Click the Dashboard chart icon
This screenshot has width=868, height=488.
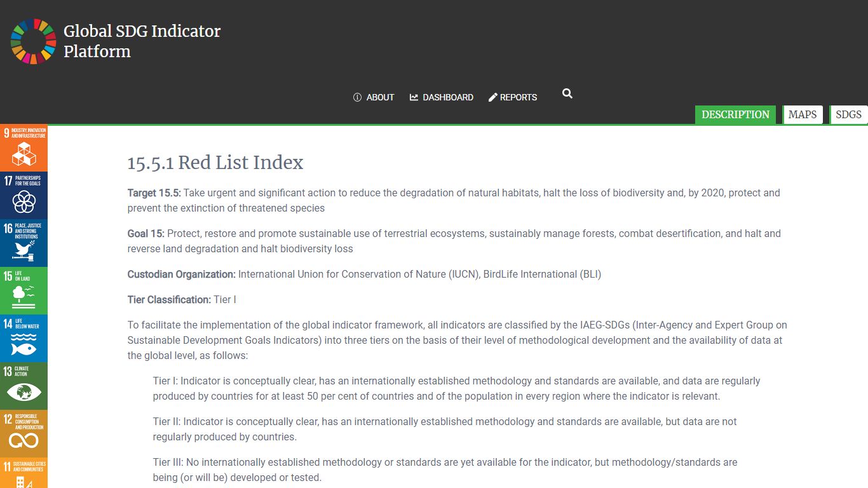click(x=414, y=97)
